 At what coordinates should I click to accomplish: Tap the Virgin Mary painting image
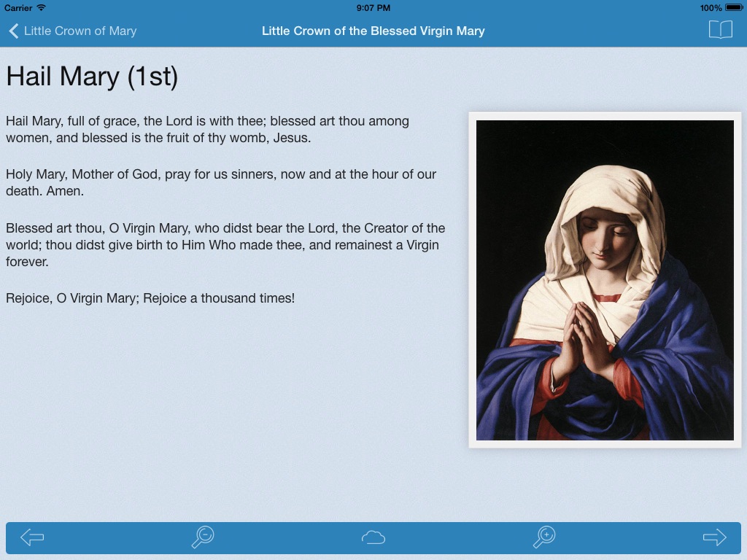coord(605,280)
